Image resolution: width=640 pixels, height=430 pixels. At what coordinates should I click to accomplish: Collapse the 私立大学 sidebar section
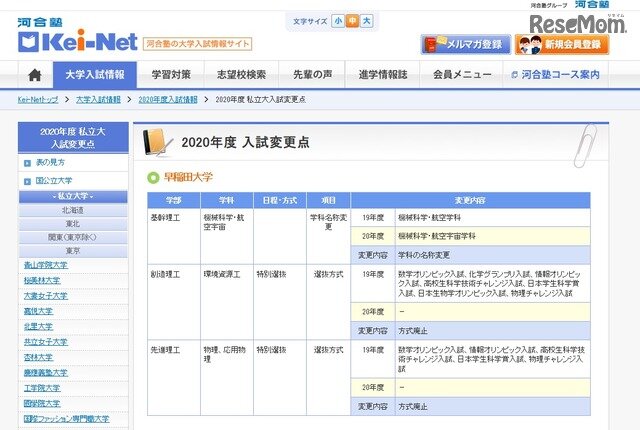(73, 196)
